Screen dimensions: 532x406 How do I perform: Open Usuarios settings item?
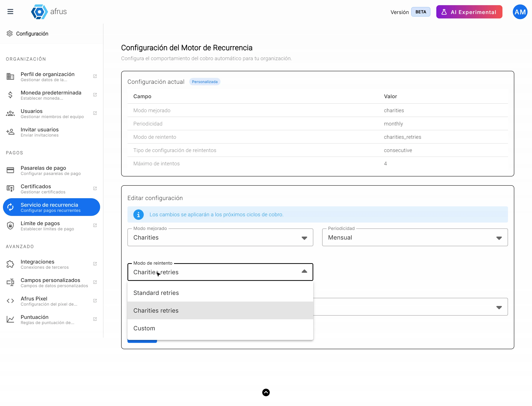pos(51,113)
